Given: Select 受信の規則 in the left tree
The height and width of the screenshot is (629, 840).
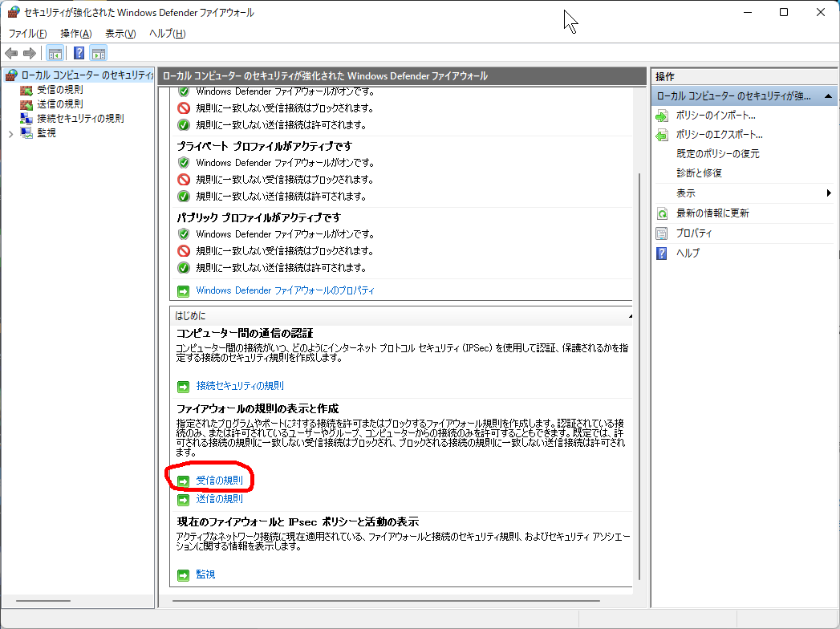Looking at the screenshot, I should (x=59, y=90).
